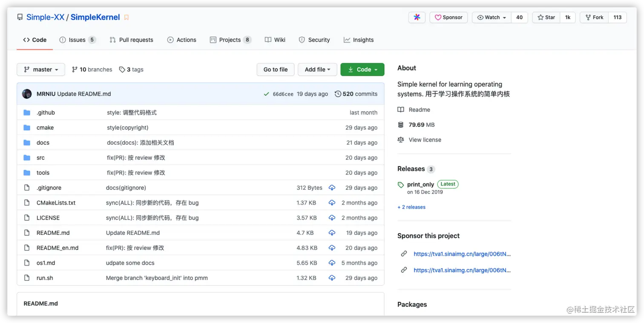Click the download cloud icon for .gitignore
Image resolution: width=644 pixels, height=323 pixels.
click(332, 188)
